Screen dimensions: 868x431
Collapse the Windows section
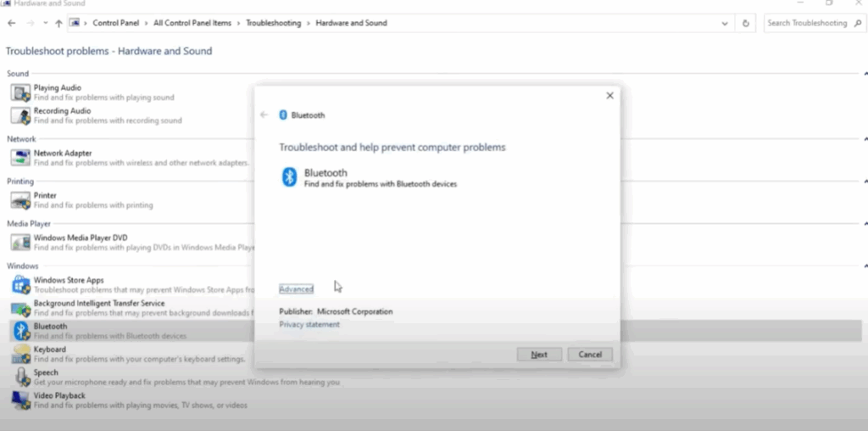click(865, 266)
